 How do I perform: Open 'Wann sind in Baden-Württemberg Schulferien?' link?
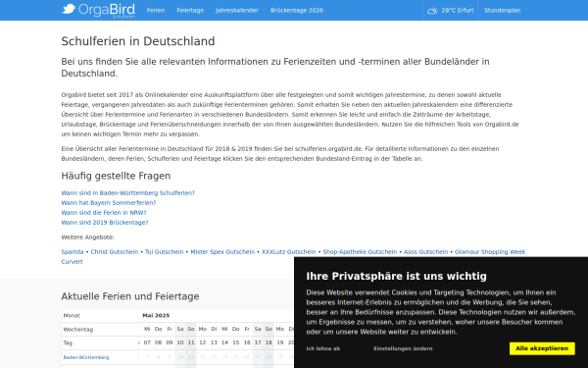pyautogui.click(x=127, y=193)
